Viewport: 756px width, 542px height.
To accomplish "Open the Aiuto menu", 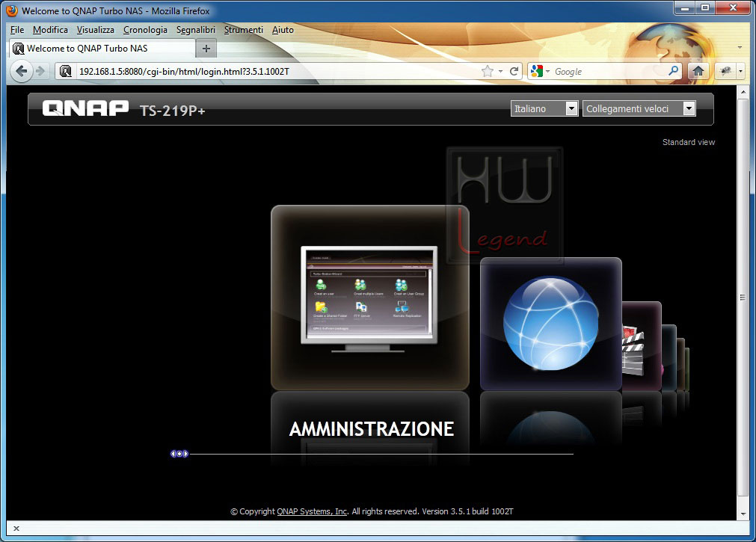I will click(x=283, y=30).
